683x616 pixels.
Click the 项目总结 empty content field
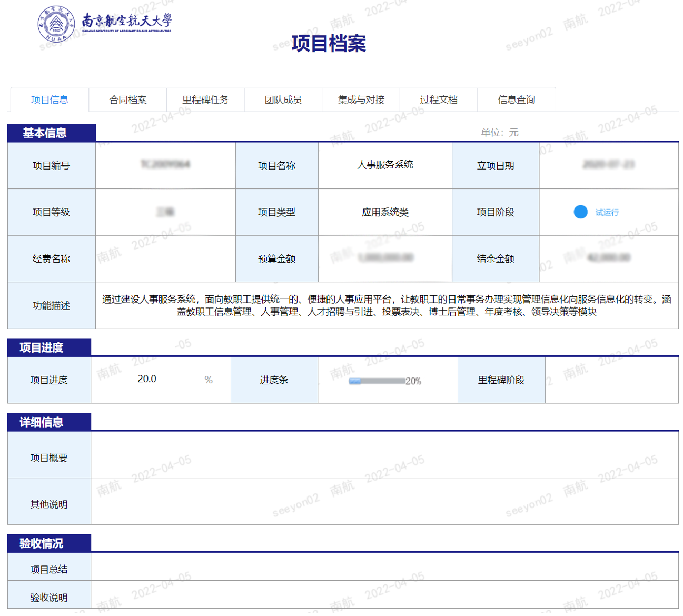pyautogui.click(x=384, y=567)
